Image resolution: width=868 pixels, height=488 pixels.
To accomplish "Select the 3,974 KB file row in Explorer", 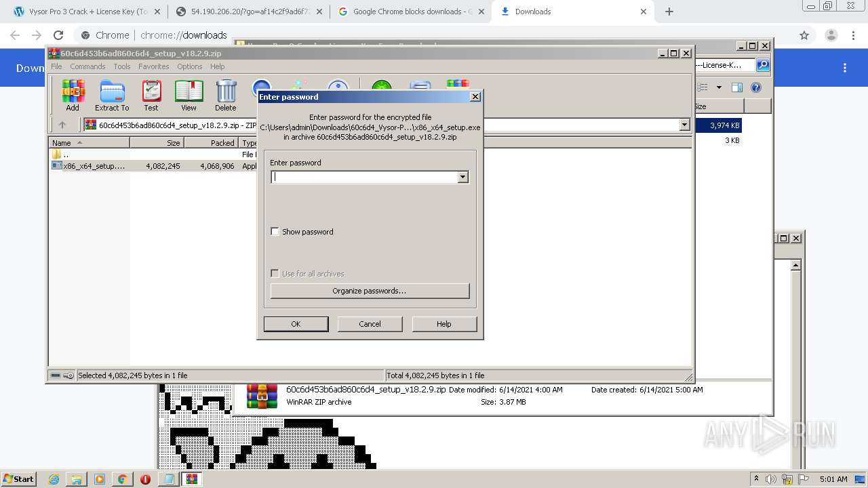I will [719, 125].
